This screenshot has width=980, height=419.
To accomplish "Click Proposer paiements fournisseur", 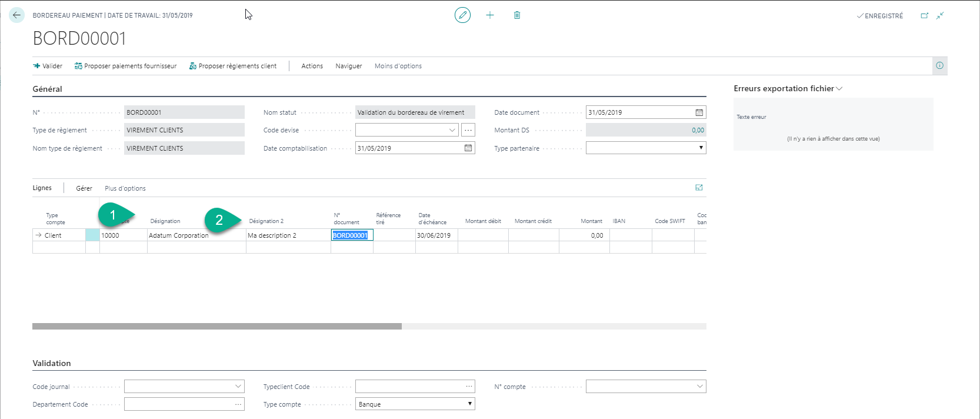I will click(125, 66).
